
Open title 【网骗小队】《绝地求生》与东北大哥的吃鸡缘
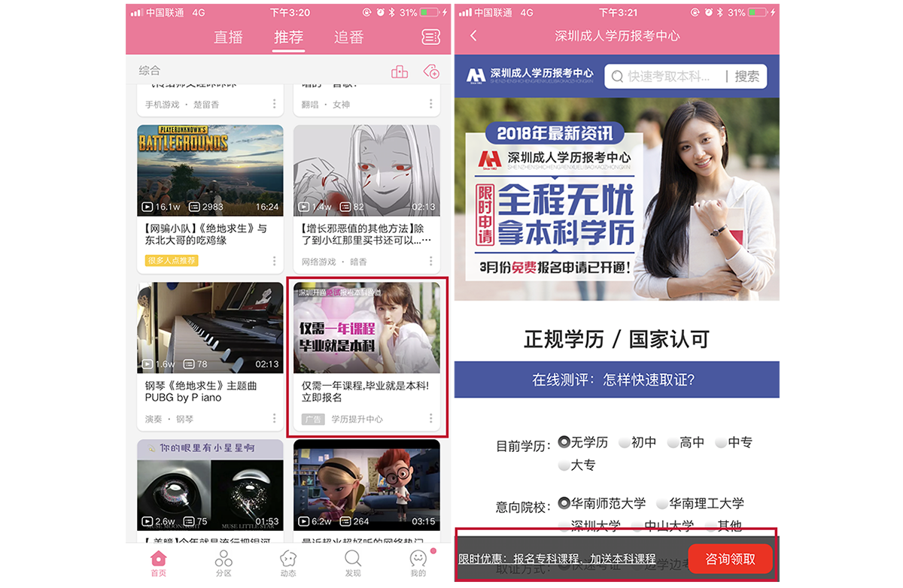pos(206,235)
